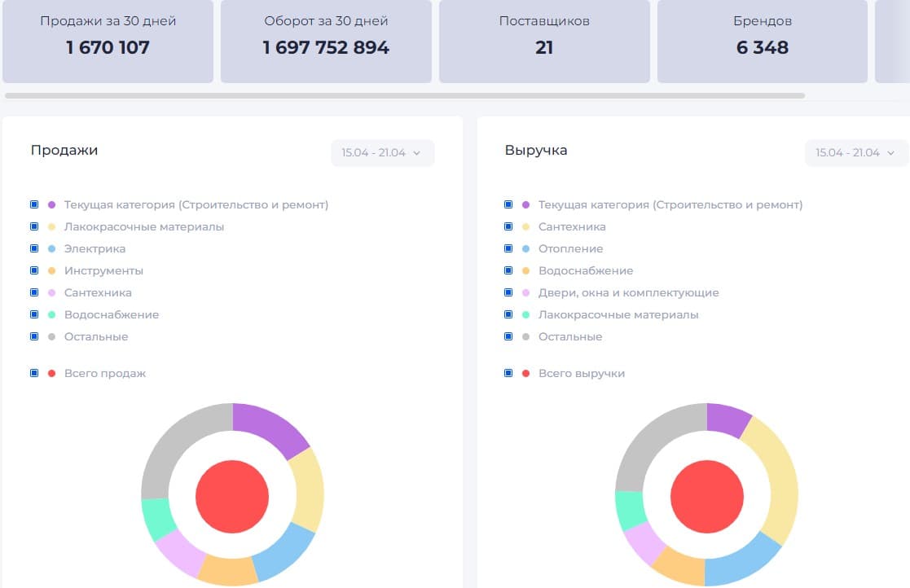Click Инструменты legend label

pyautogui.click(x=103, y=271)
